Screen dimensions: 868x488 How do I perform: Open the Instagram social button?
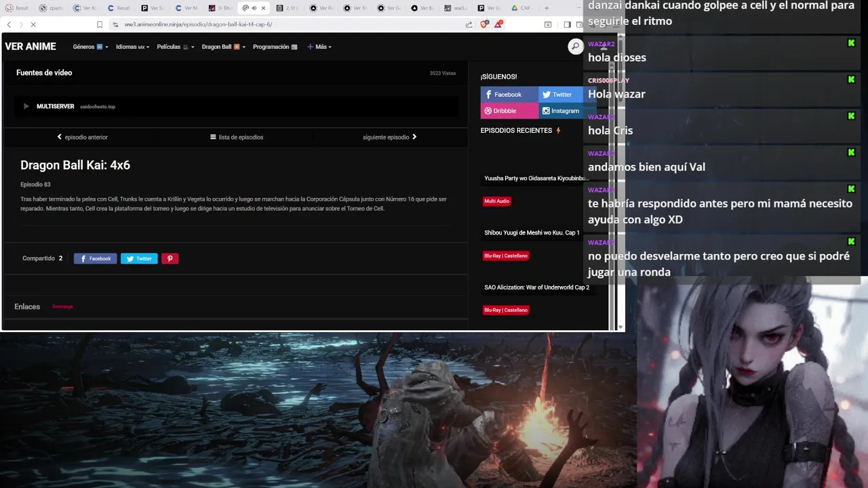coord(561,110)
